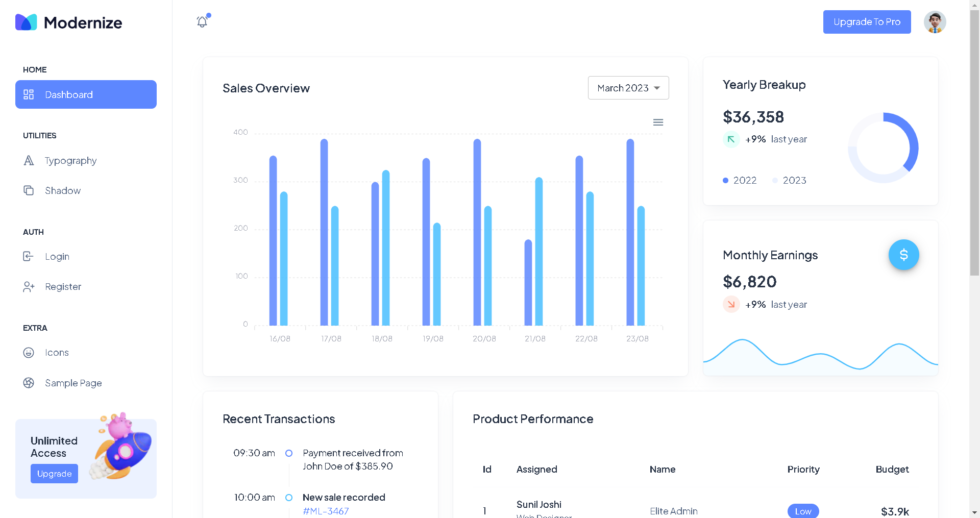980x518 pixels.
Task: Click the page's vertical scrollbar thumb
Action: pos(974,143)
